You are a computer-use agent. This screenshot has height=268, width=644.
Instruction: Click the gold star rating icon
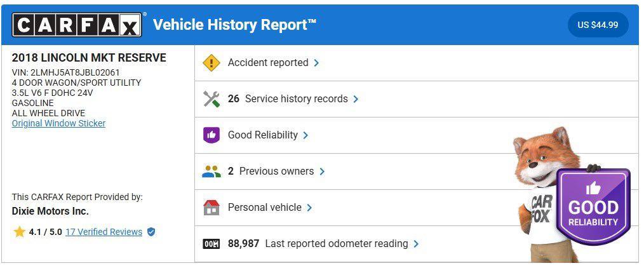[x=19, y=232]
